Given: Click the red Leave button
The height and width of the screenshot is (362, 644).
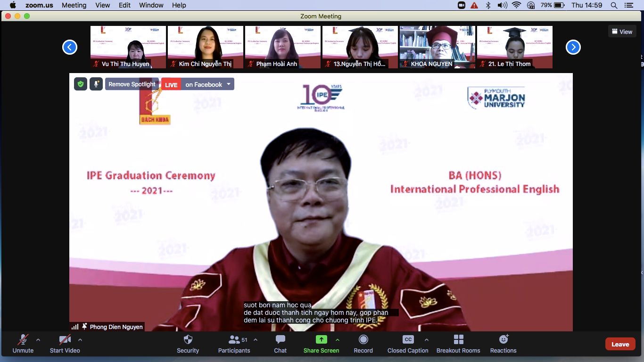Looking at the screenshot, I should coord(620,344).
